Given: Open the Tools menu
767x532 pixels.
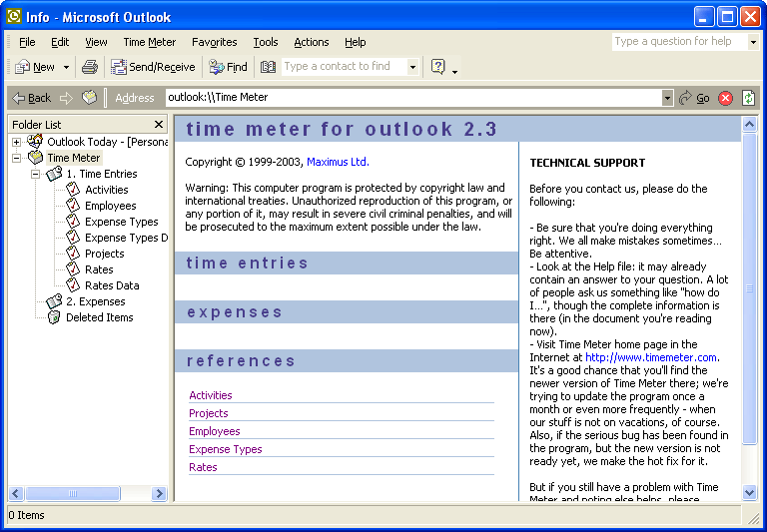Looking at the screenshot, I should pos(266,42).
